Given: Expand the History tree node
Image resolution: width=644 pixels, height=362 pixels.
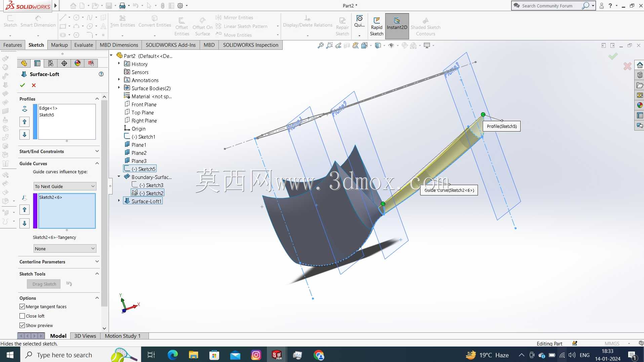Looking at the screenshot, I should [119, 63].
